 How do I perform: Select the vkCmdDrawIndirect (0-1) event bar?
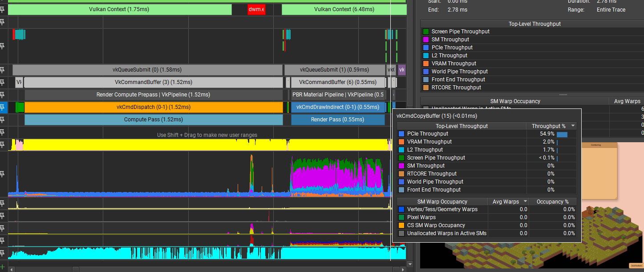337,107
